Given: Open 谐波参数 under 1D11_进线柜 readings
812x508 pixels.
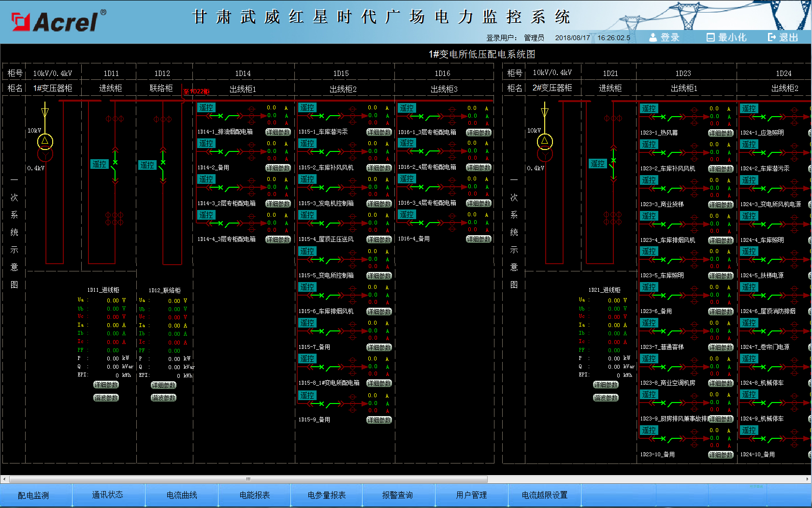Looking at the screenshot, I should click(106, 398).
